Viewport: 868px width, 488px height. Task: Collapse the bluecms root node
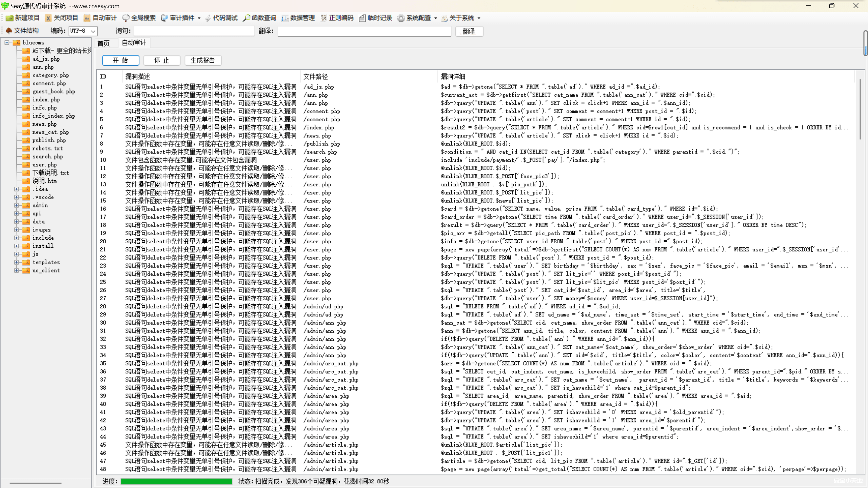click(x=7, y=43)
